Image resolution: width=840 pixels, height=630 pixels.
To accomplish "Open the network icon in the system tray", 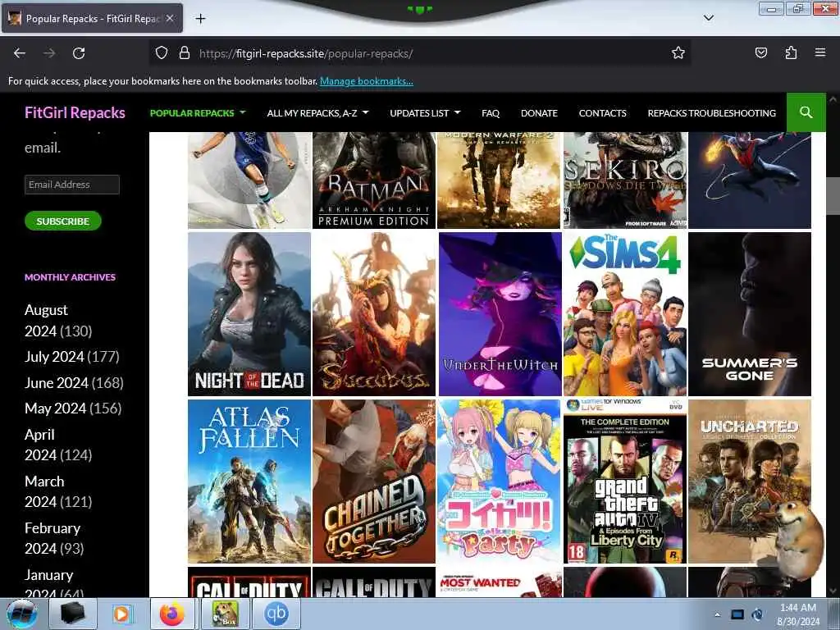I will 737,614.
